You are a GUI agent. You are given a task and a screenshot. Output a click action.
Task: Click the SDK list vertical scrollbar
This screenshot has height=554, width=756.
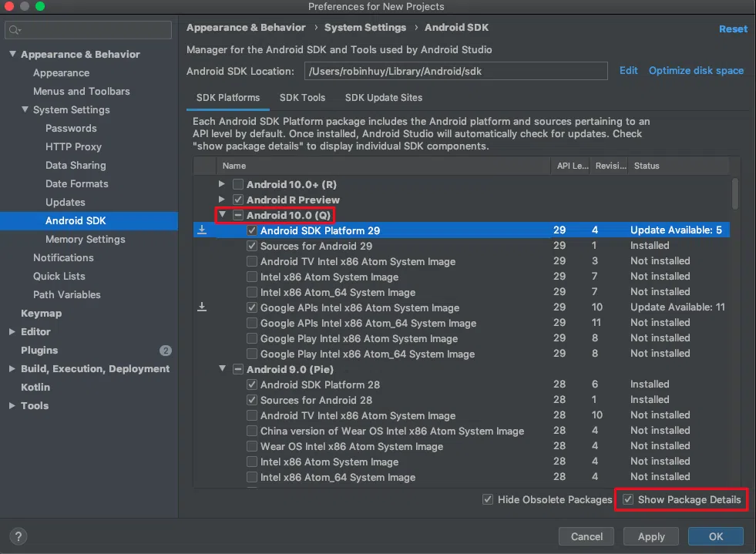[x=734, y=194]
